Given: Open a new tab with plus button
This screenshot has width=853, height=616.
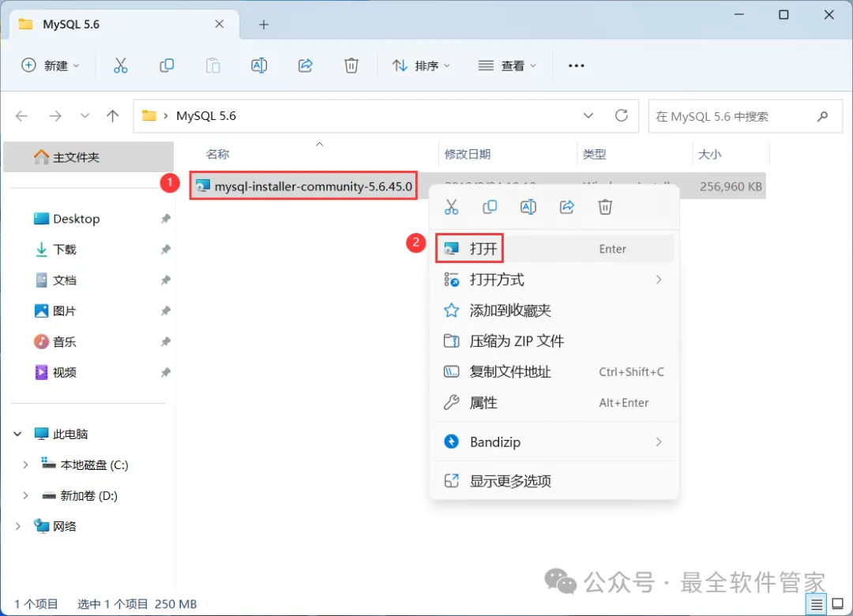Looking at the screenshot, I should [x=264, y=24].
